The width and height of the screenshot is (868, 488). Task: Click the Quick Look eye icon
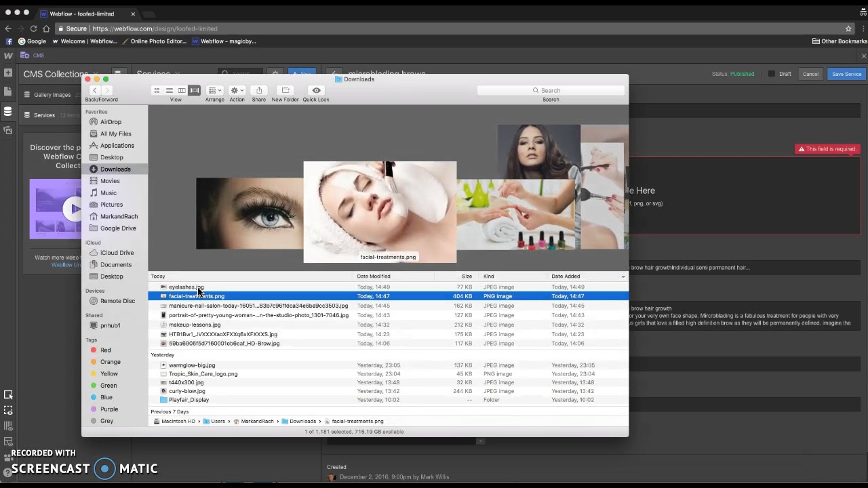(316, 90)
